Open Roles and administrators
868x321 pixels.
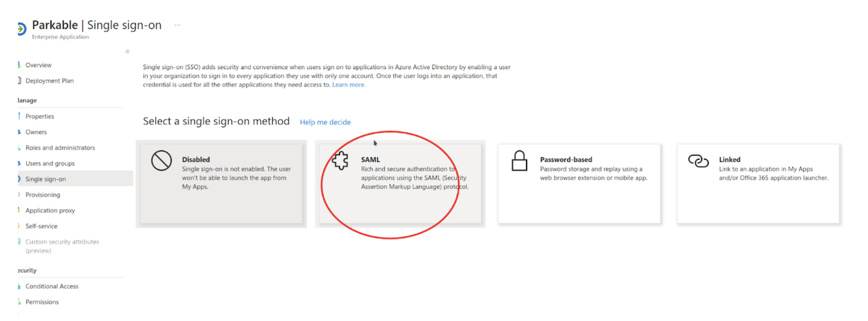[x=60, y=148]
